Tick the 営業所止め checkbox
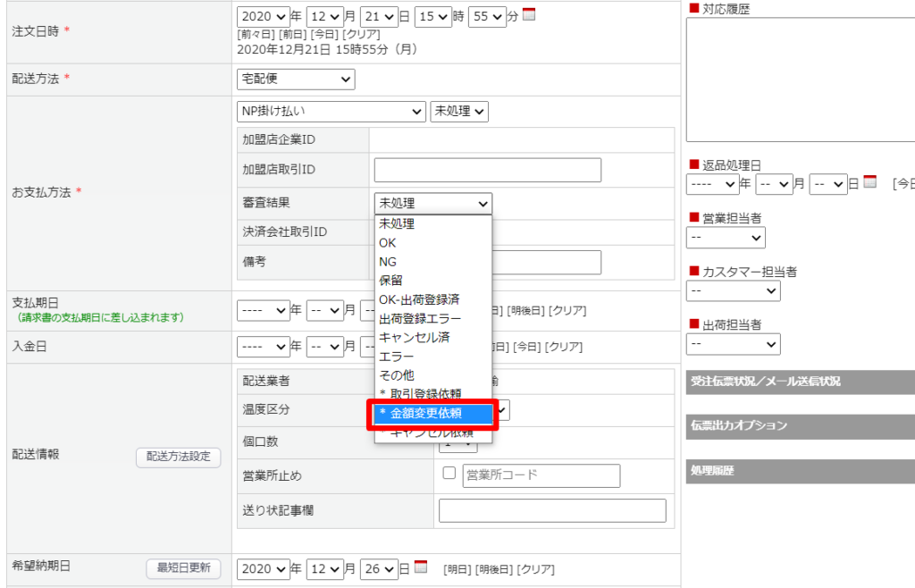Image resolution: width=915 pixels, height=588 pixels. [449, 473]
